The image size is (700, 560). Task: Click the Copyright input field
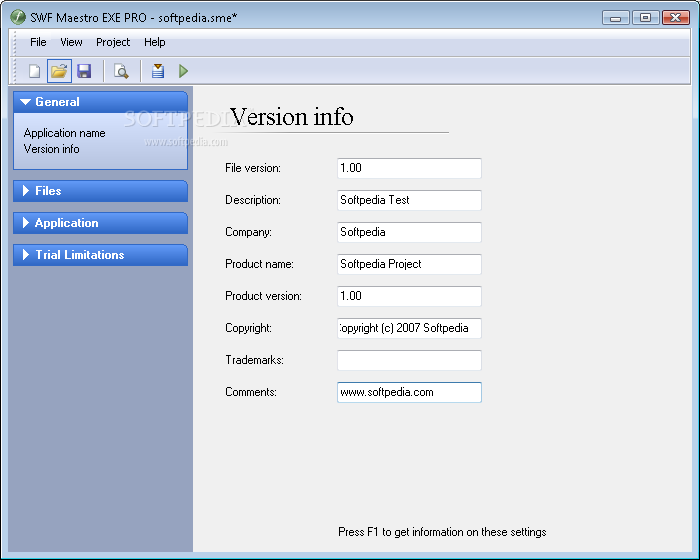[409, 328]
